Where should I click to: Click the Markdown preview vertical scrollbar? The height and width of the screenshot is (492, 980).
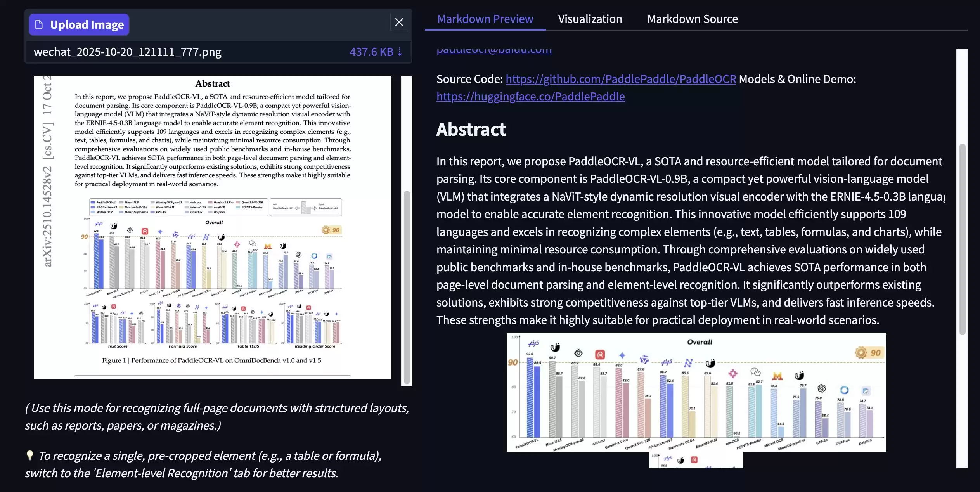[x=962, y=239]
